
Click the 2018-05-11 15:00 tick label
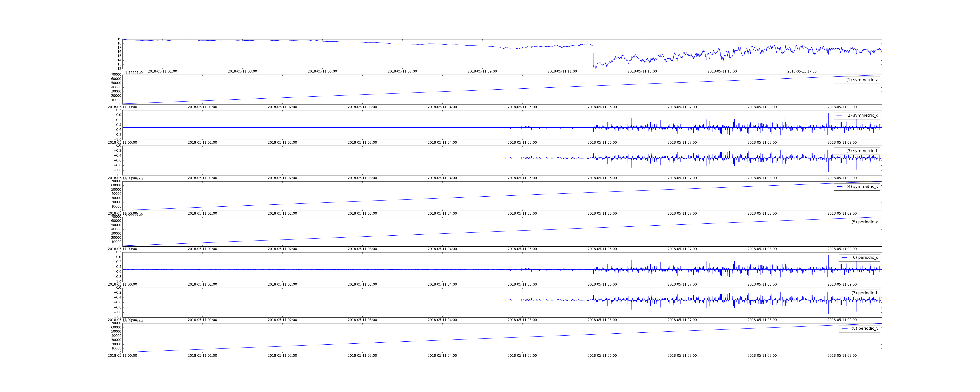(722, 72)
